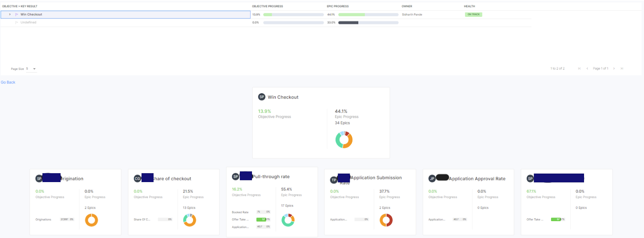
Task: Click the Share of checkout donut chart
Action: pyautogui.click(x=190, y=220)
